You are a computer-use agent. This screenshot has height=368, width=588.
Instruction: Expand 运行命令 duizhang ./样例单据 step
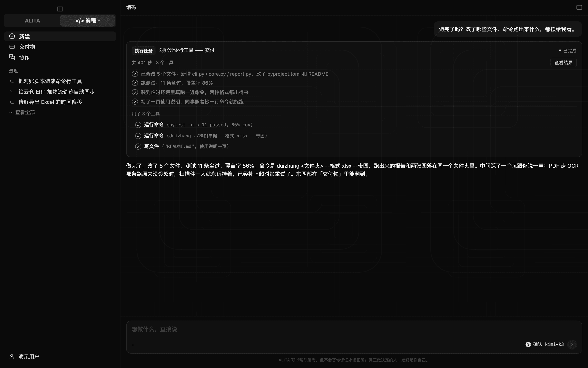point(201,136)
